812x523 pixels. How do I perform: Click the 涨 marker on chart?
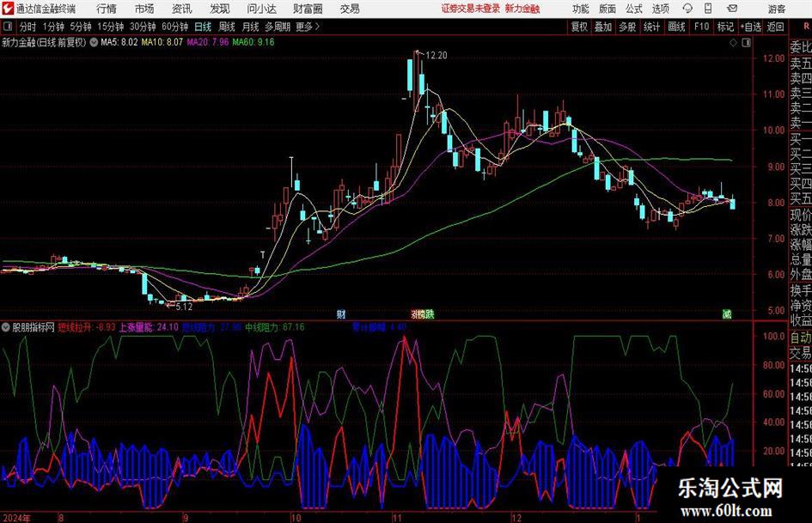point(415,313)
